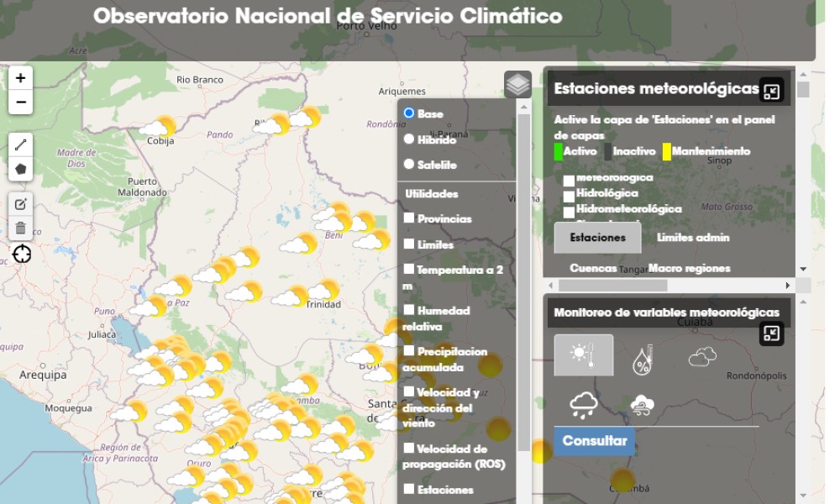Click the layer panel scroll-up arrow
This screenshot has width=840, height=504.
click(524, 108)
